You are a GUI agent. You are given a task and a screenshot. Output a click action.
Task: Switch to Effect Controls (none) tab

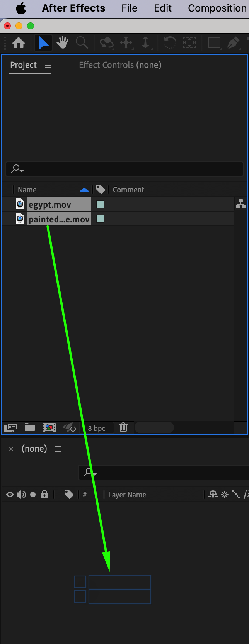(x=120, y=65)
